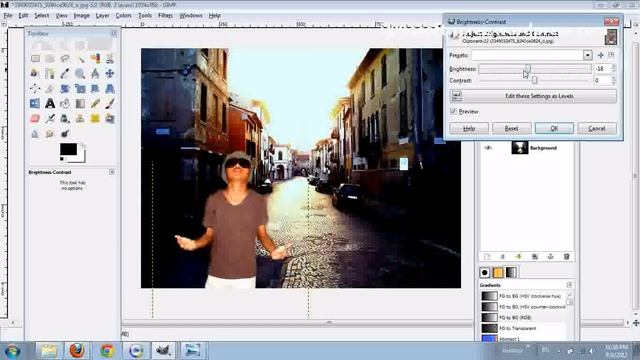Select the Paths tool
The height and width of the screenshot is (360, 640).
[x=50, y=73]
